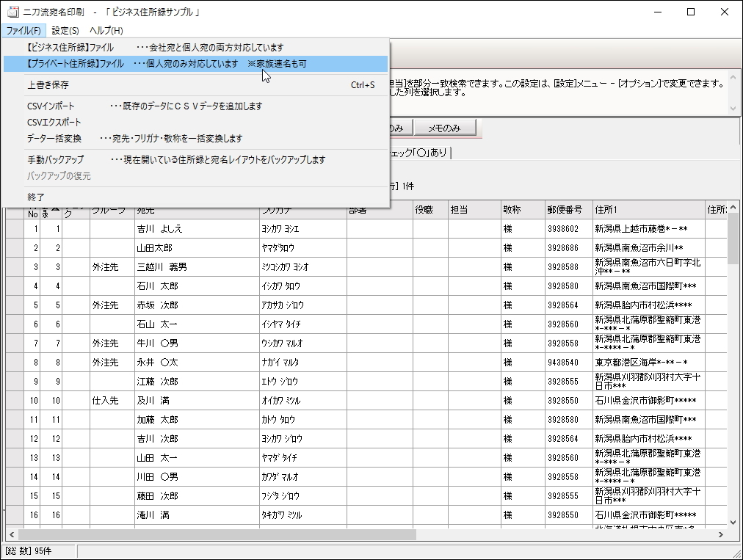Viewport: 743px width, 560px height.
Task: Click the 仕入先 group cell
Action: click(112, 401)
